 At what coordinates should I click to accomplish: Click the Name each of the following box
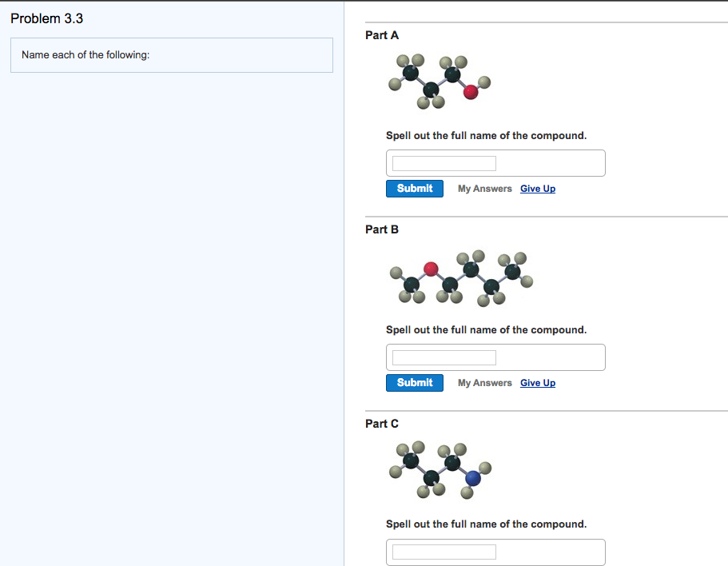tap(171, 54)
